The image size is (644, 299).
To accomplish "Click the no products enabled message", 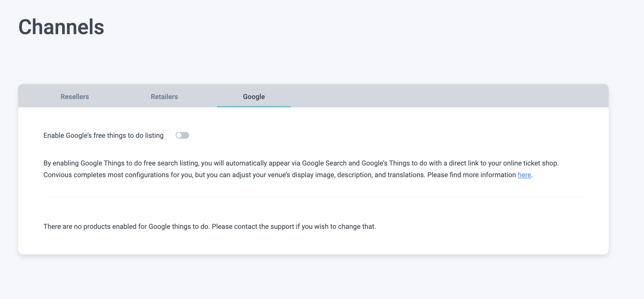I will coord(209,226).
